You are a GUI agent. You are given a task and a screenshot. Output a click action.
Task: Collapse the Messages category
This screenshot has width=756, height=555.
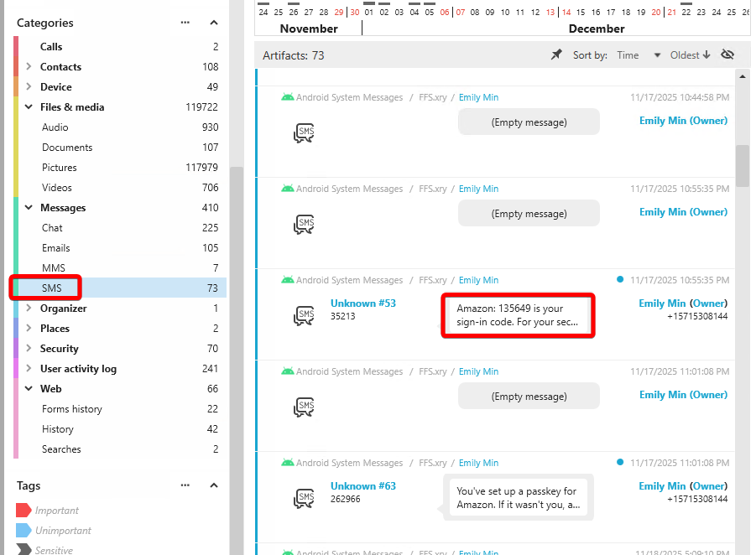[29, 208]
